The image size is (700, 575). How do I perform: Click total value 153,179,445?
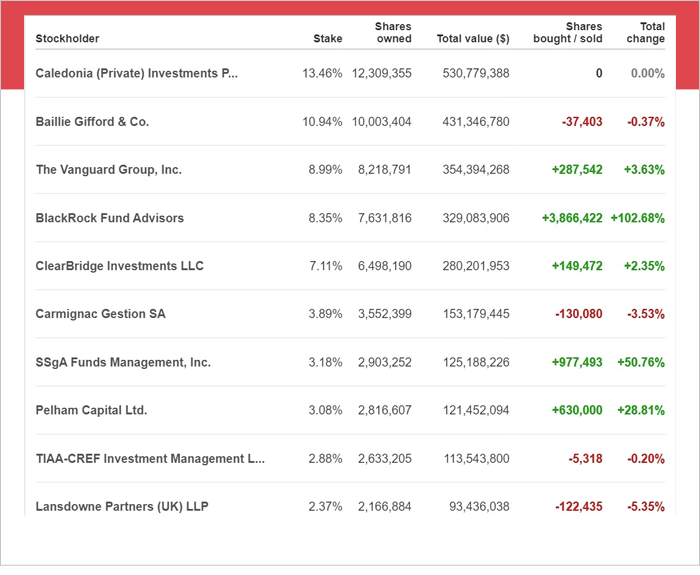[x=476, y=315]
